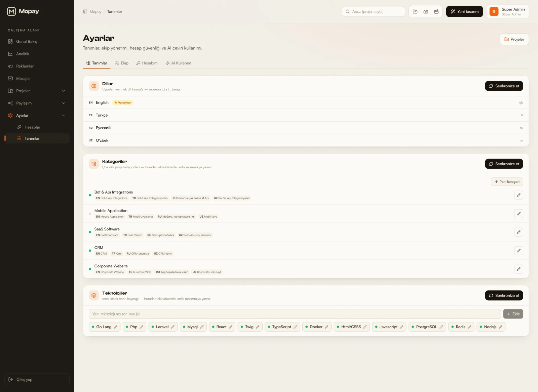Click the pencil icon on the TypeScript tag
The height and width of the screenshot is (392, 538).
click(295, 327)
